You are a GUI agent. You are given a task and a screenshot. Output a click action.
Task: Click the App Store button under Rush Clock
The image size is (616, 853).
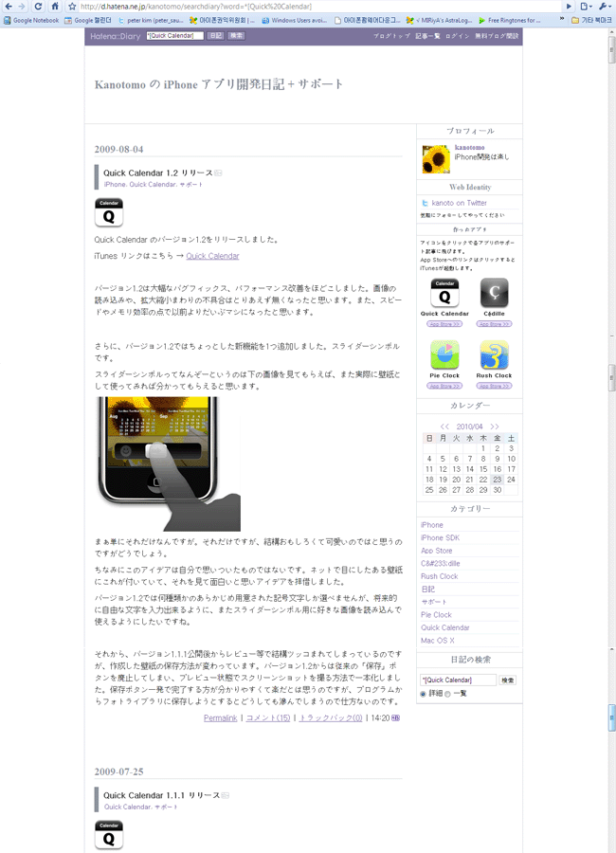494,386
